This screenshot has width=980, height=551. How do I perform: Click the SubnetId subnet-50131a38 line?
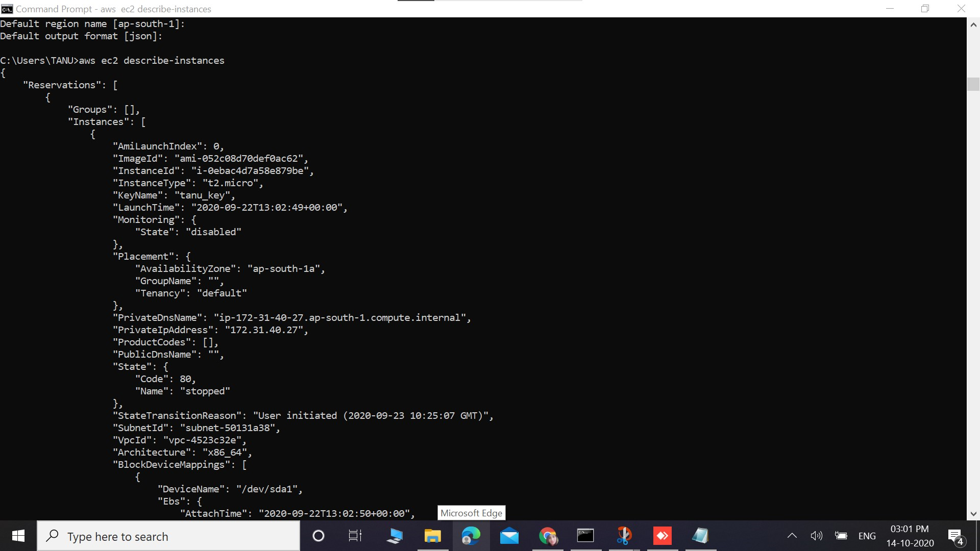pos(197,428)
